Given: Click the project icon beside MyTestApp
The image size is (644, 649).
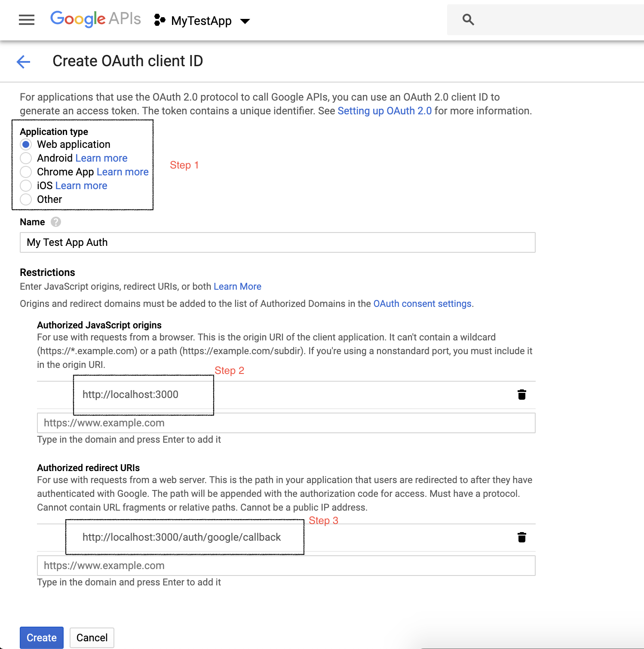Looking at the screenshot, I should [159, 20].
